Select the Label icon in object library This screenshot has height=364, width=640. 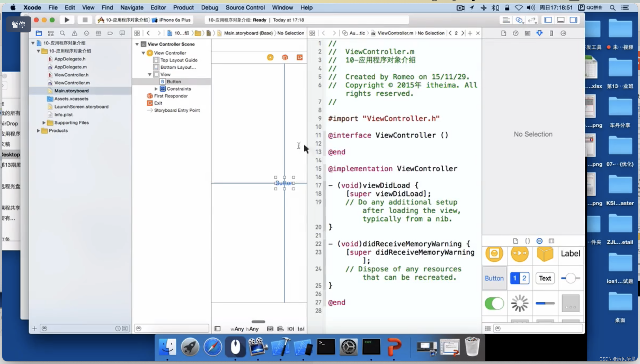coord(570,253)
